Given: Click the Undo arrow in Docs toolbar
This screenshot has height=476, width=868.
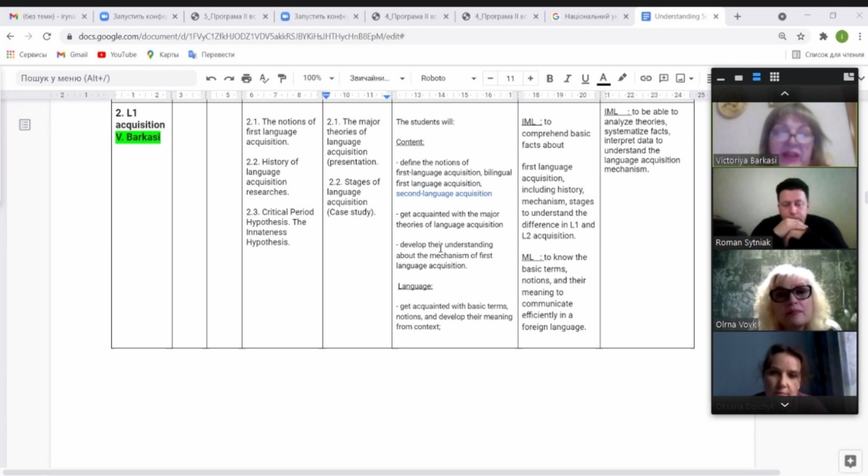Looking at the screenshot, I should click(211, 79).
